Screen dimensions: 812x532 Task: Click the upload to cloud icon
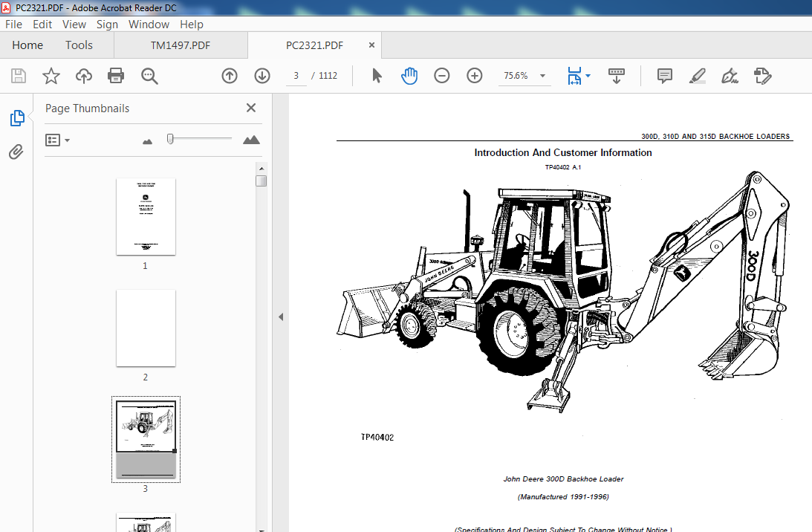point(83,76)
